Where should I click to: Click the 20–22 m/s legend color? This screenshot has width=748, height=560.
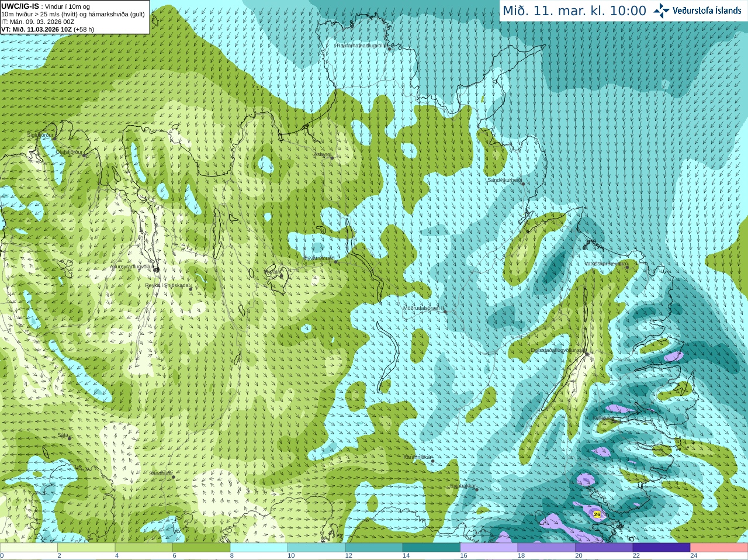(604, 548)
